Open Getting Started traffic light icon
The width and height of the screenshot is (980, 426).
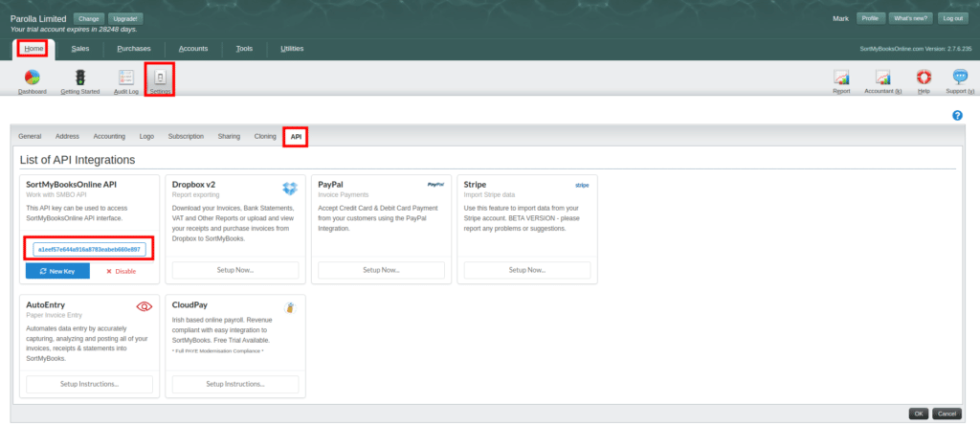coord(80,78)
